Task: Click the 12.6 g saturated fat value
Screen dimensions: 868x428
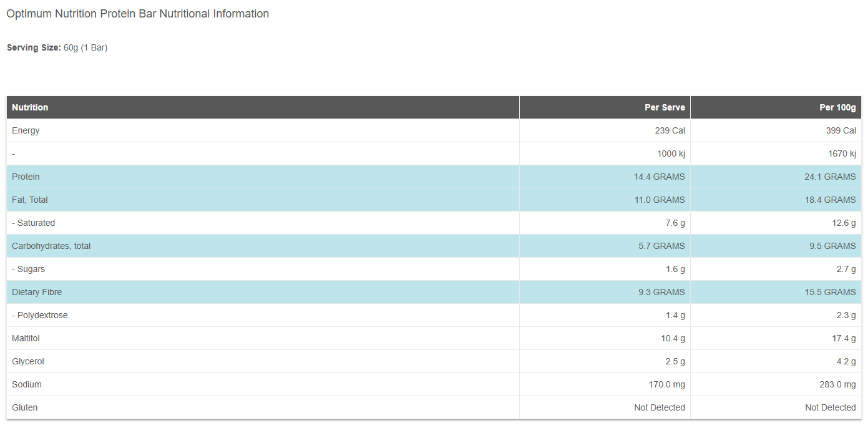Action: click(x=842, y=223)
